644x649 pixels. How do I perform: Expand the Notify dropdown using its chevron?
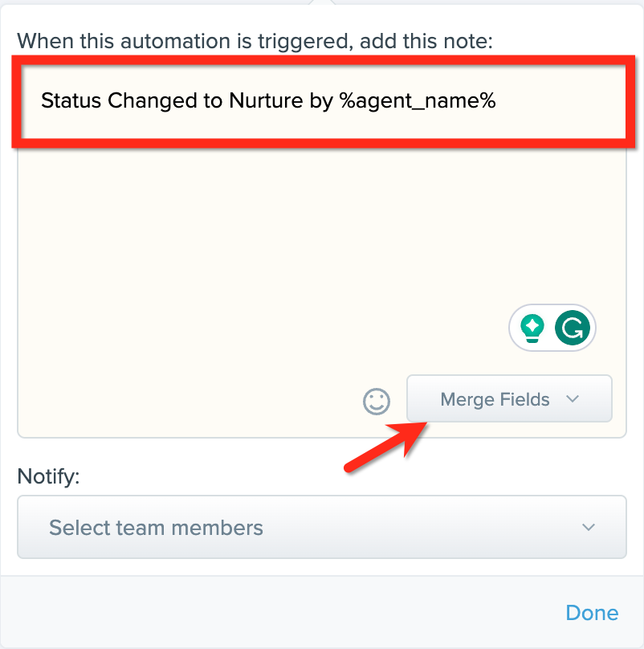(x=589, y=528)
